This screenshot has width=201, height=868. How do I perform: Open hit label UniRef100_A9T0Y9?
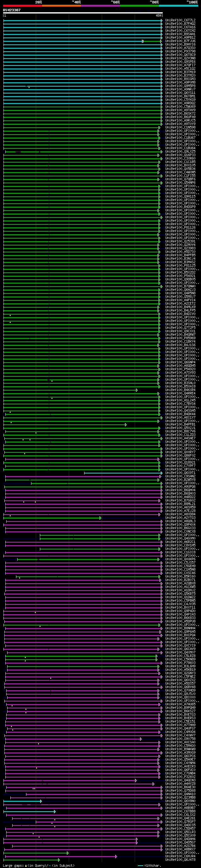pos(180,124)
